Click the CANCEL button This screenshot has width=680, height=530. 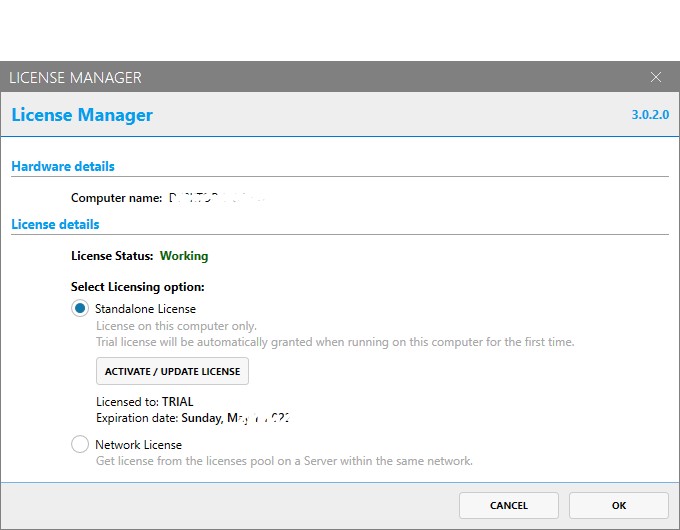[509, 505]
